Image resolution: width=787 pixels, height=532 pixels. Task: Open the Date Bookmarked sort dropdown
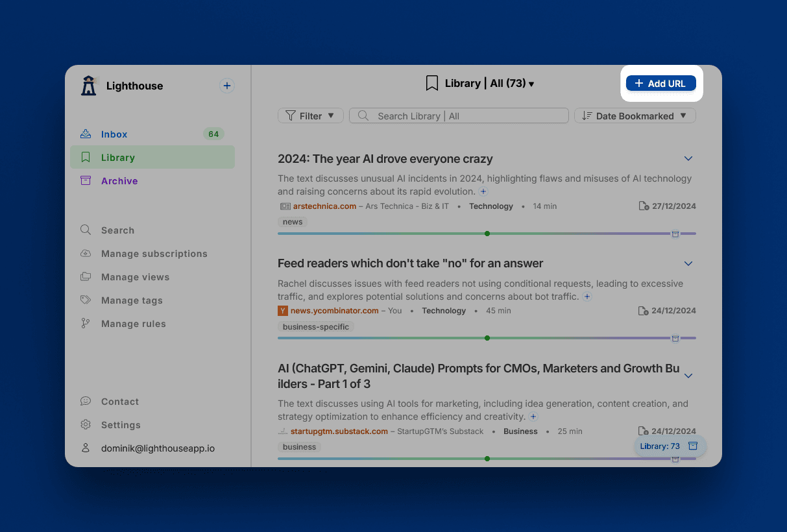click(635, 116)
